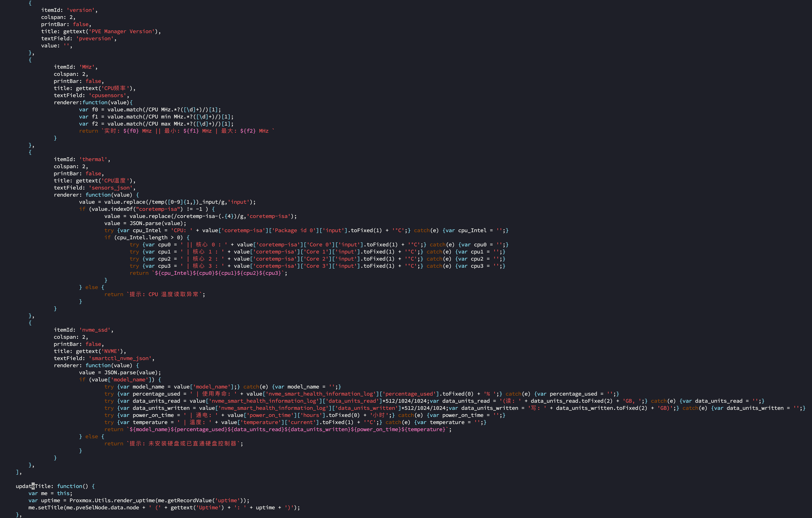Click the 'var percentage_used' try line
The width and height of the screenshot is (812, 518).
(362, 394)
